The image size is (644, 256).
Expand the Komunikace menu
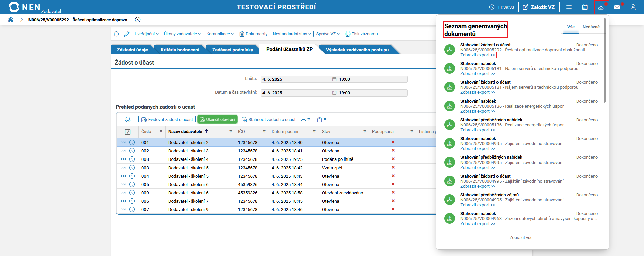point(220,34)
